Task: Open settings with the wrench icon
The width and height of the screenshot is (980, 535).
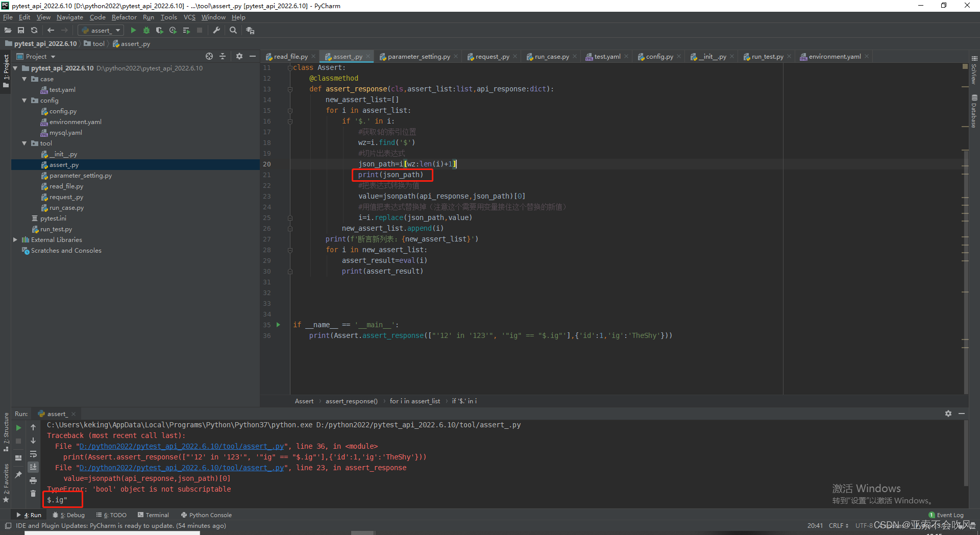Action: pos(216,31)
